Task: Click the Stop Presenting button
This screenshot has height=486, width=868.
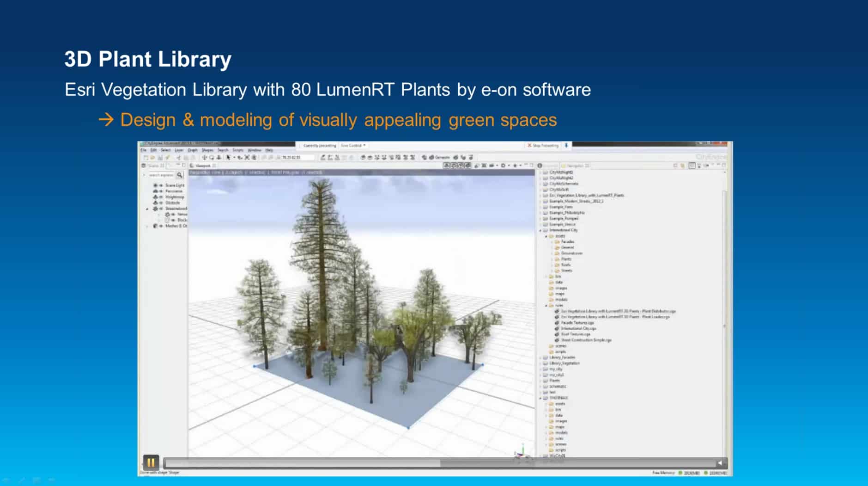Action: [543, 145]
